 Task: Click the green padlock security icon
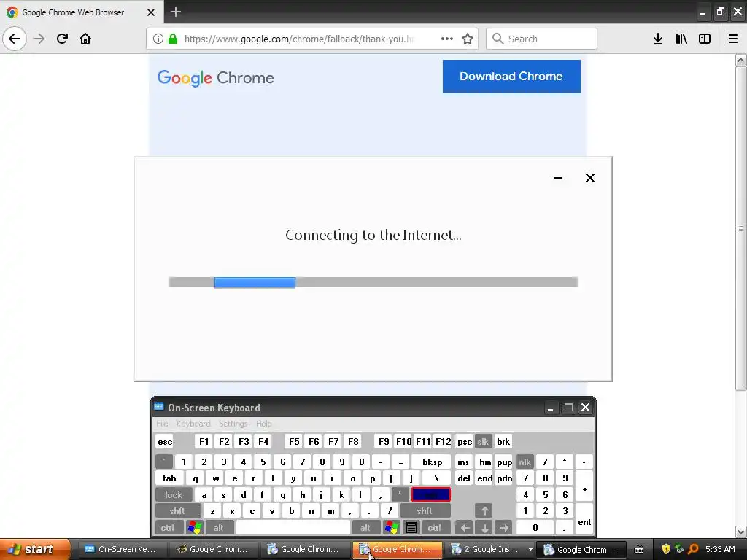(x=173, y=39)
